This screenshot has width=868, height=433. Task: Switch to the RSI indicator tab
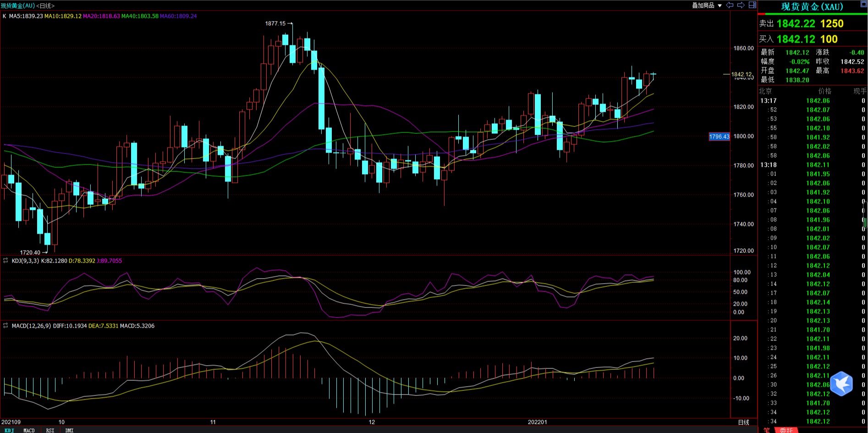[x=50, y=430]
